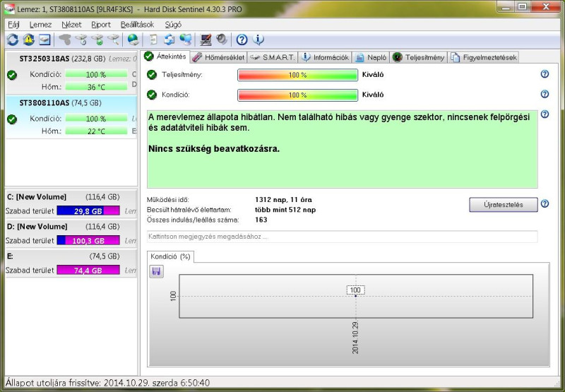This screenshot has height=392, width=565.
Task: Click the gray speaker toolbar icon
Action: 222,40
